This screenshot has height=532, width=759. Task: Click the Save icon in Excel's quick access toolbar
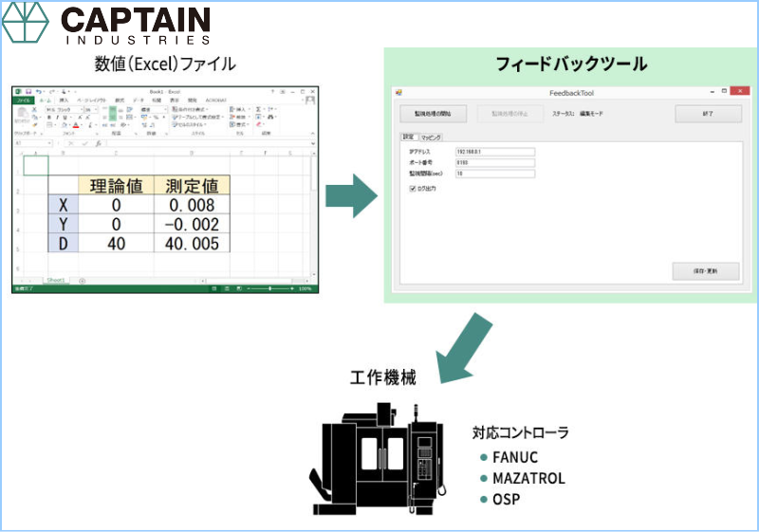click(x=28, y=91)
